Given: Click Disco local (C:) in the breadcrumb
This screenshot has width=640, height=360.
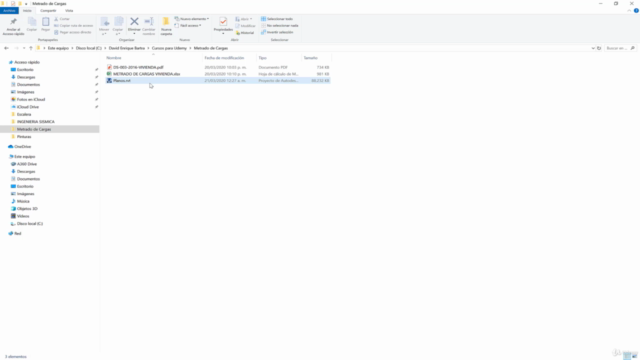Looking at the screenshot, I should coord(89,48).
